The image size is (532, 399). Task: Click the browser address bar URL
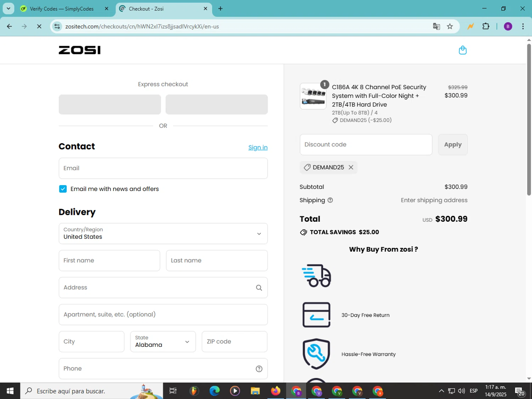(x=142, y=27)
